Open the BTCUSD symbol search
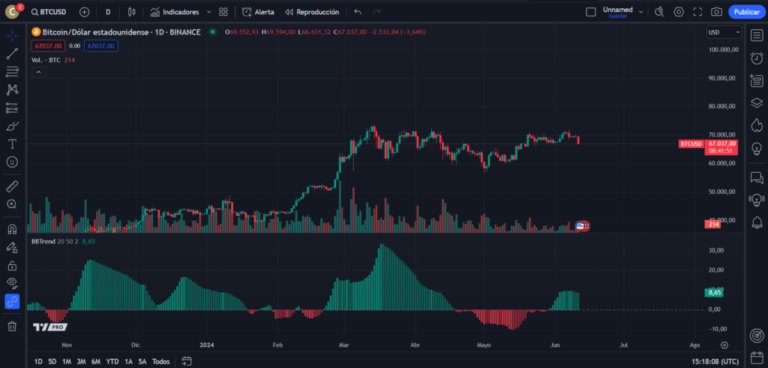The width and height of the screenshot is (768, 368). 48,12
